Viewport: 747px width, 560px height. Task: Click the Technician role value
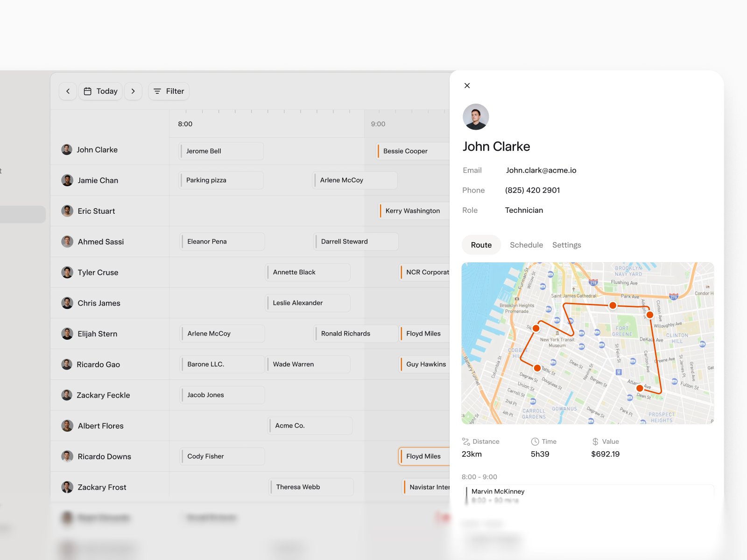[x=524, y=210]
